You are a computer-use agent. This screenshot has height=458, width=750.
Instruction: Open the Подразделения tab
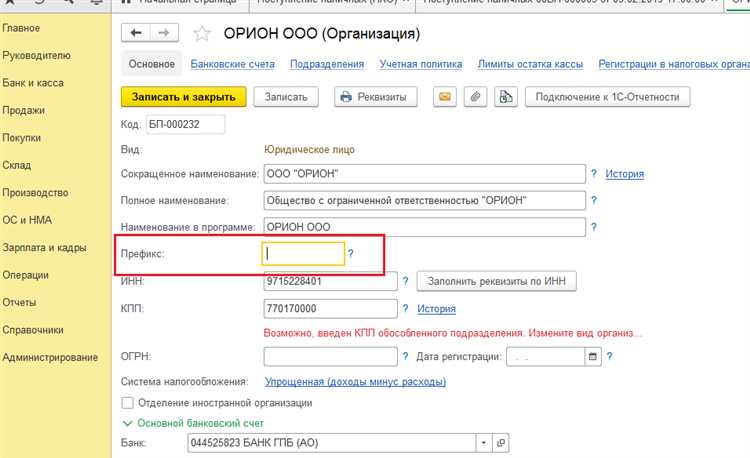pos(327,64)
